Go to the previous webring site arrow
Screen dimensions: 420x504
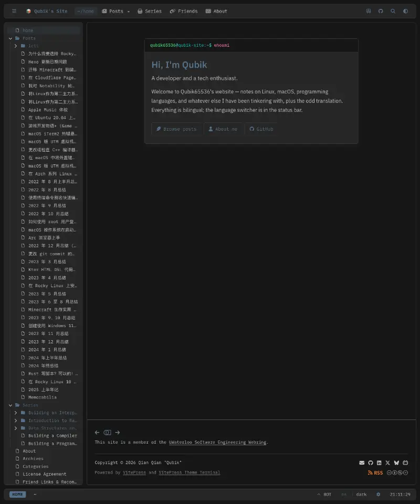[x=97, y=433]
